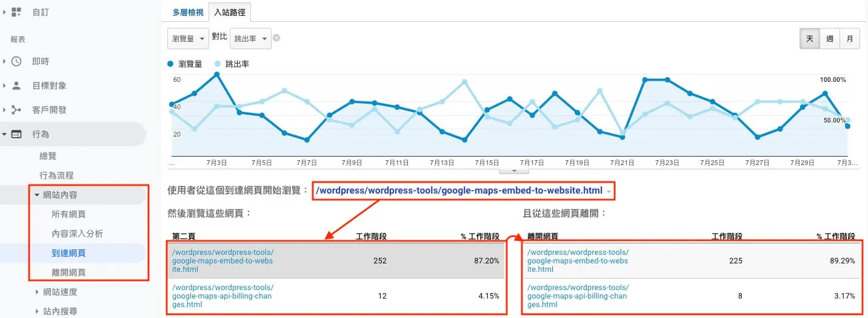
Task: Expand the 自訂 section arrow
Action: 4,12
